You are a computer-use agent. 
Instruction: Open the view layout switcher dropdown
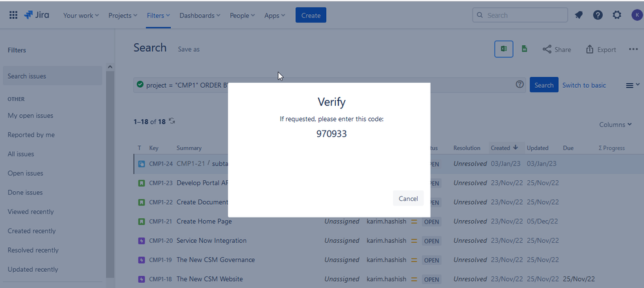632,85
